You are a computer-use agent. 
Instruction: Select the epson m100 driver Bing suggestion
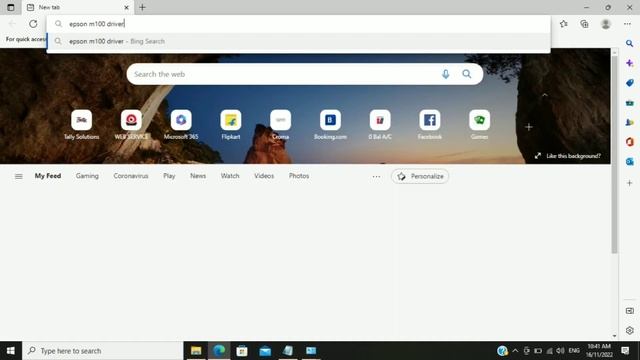point(298,41)
